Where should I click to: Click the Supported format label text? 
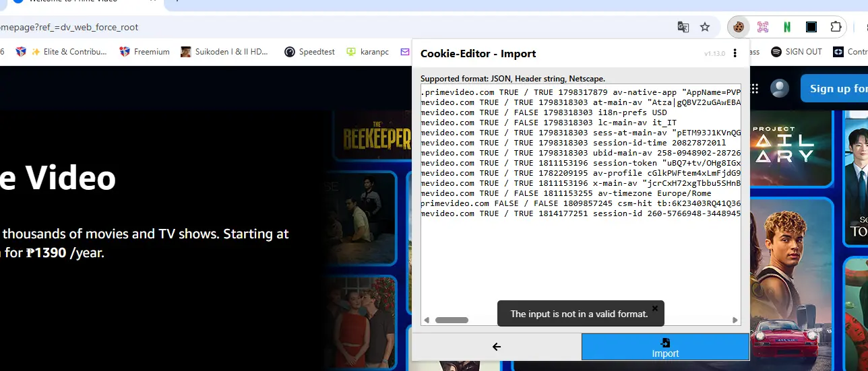tap(513, 79)
